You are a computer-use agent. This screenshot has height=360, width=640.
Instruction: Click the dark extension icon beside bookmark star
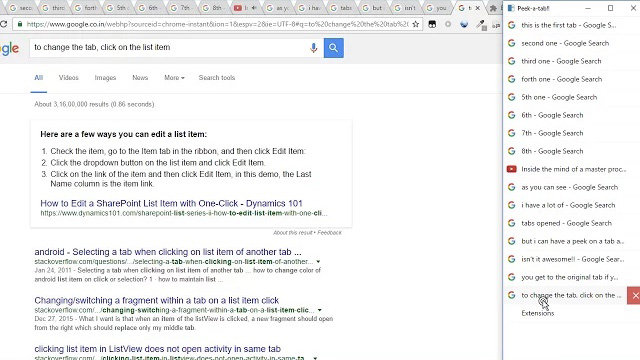[432, 24]
